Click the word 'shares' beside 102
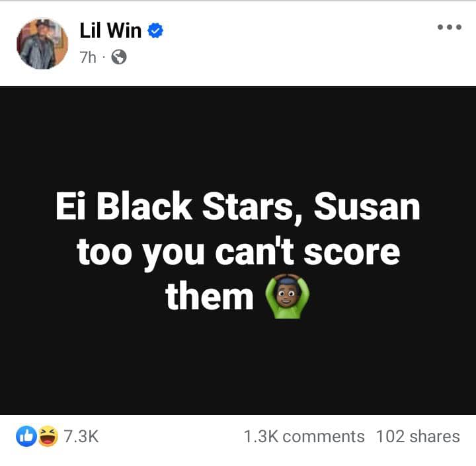The height and width of the screenshot is (466, 476). coord(435,436)
